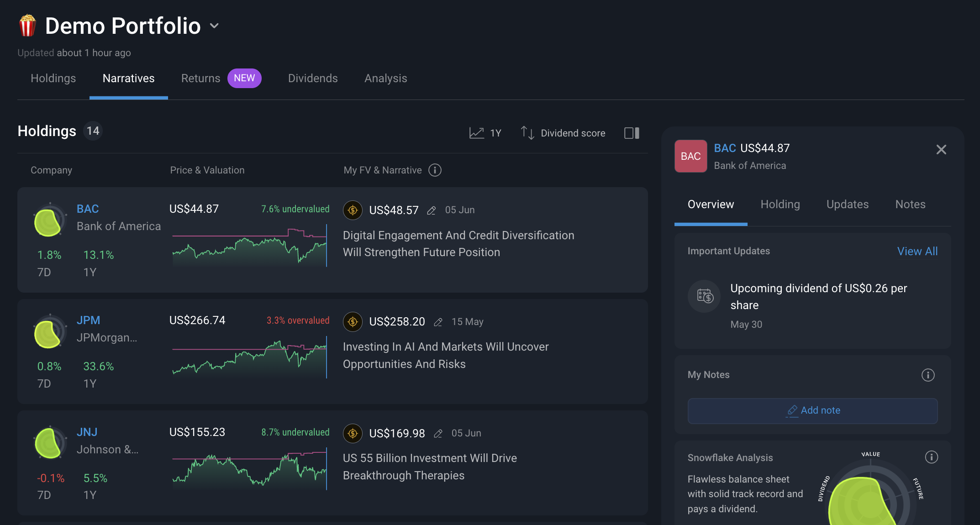Click the gold fair value coin icon for JNJ
The image size is (980, 525).
click(x=353, y=433)
